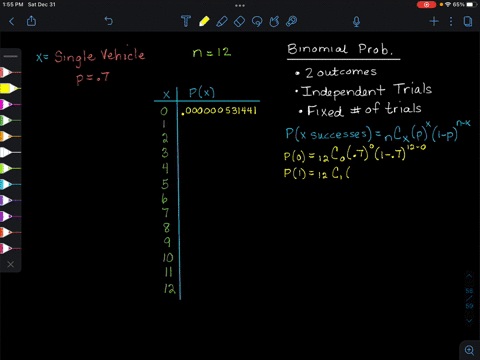Image resolution: width=480 pixels, height=360 pixels.
Task: Pick the magenta pen in favorites bar
Action: [10, 104]
